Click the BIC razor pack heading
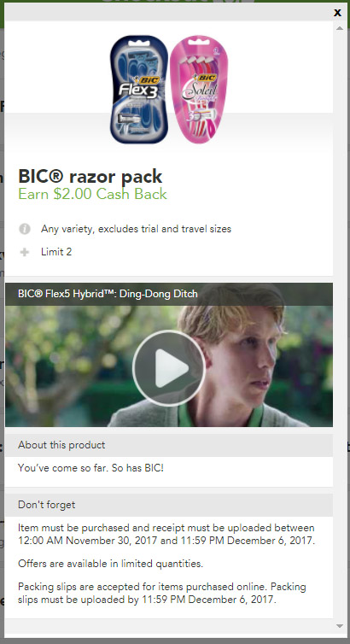 (x=90, y=176)
